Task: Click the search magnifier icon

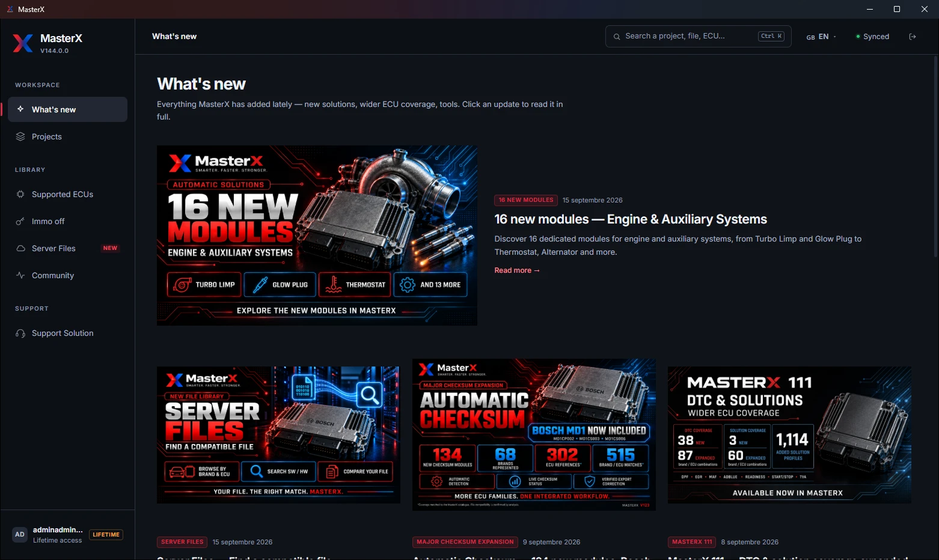Action: (617, 37)
